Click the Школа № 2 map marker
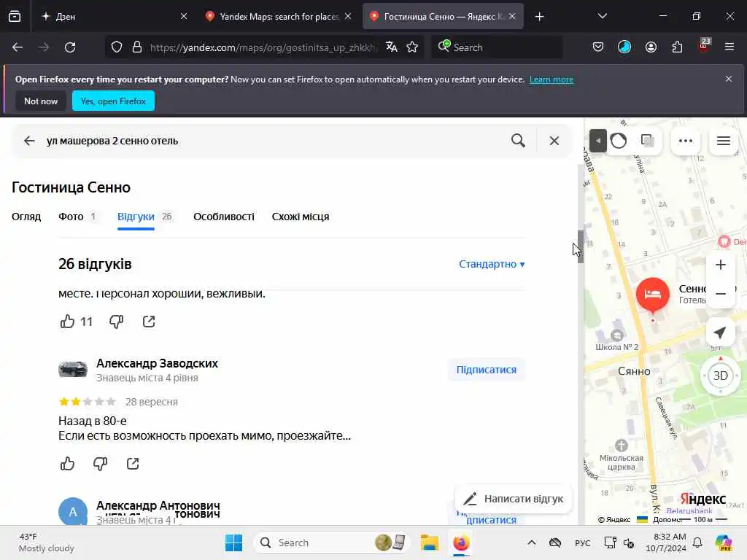Viewport: 747px width, 560px height. [617, 335]
